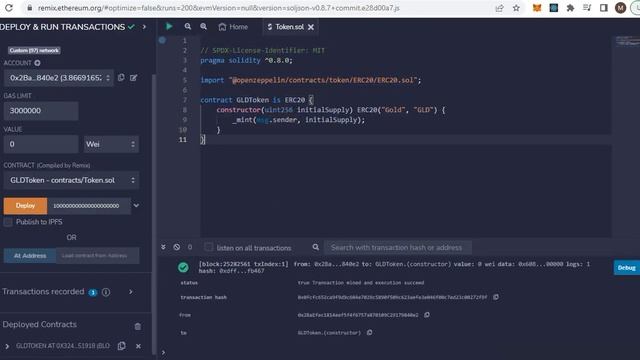Click the green transaction success checkmark
Image resolution: width=640 pixels, height=360 pixels.
[x=183, y=267]
